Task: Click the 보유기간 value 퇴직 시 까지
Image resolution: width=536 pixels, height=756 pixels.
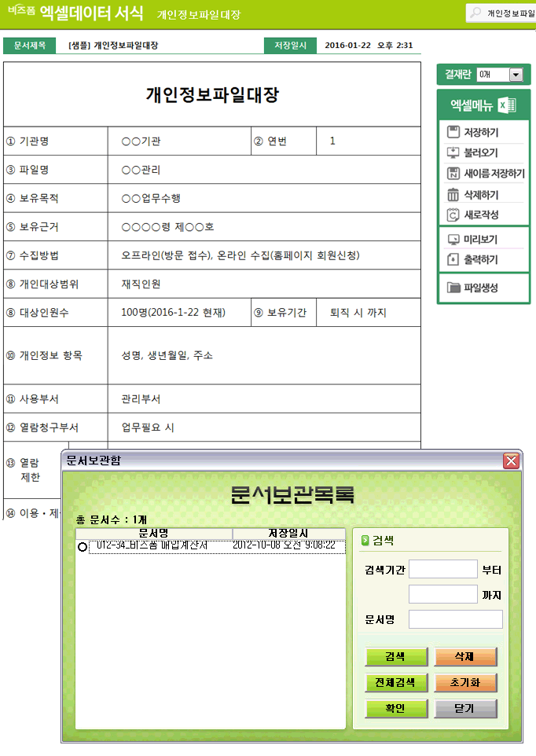Action: (358, 313)
